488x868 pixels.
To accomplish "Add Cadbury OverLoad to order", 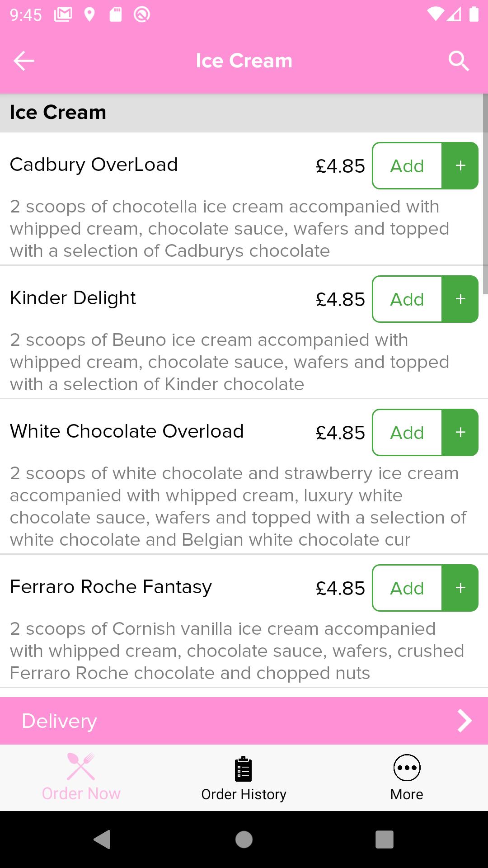I will pos(407,165).
